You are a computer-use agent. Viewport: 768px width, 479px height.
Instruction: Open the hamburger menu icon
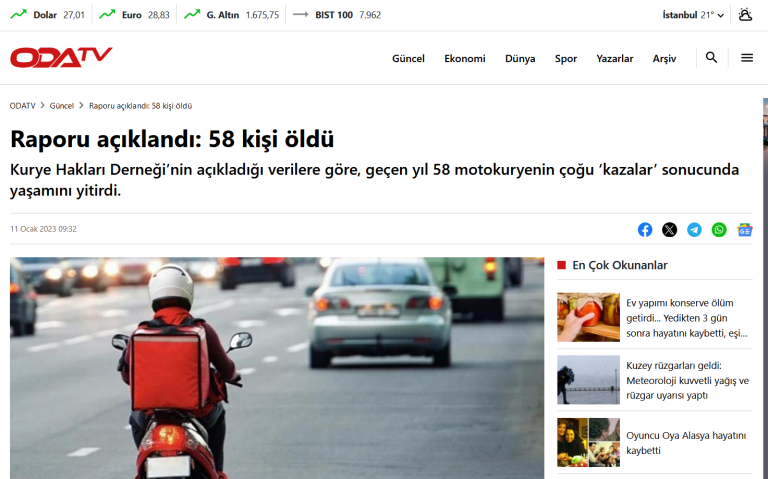[x=746, y=58]
